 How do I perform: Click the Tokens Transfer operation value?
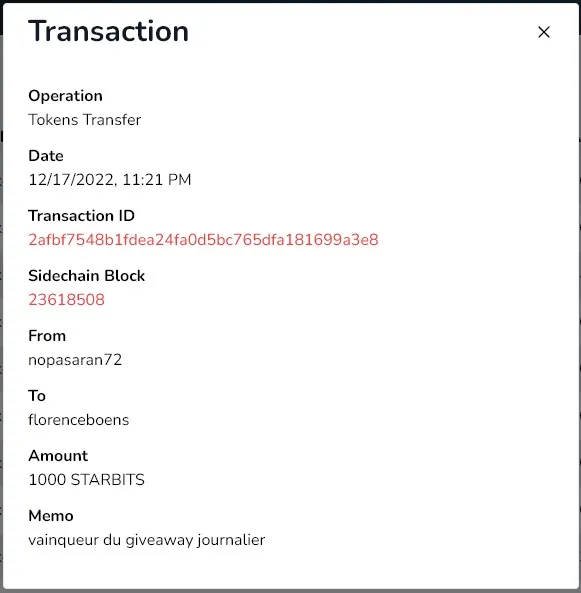point(85,120)
